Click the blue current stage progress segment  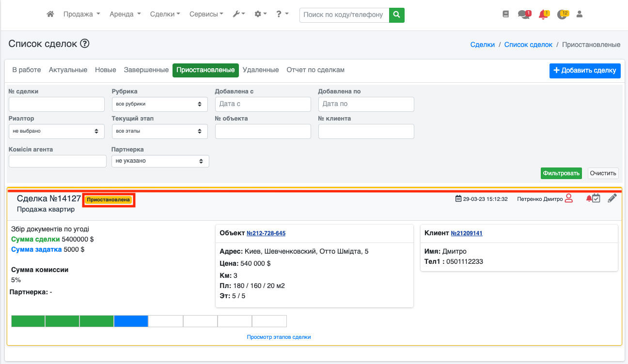pyautogui.click(x=131, y=321)
